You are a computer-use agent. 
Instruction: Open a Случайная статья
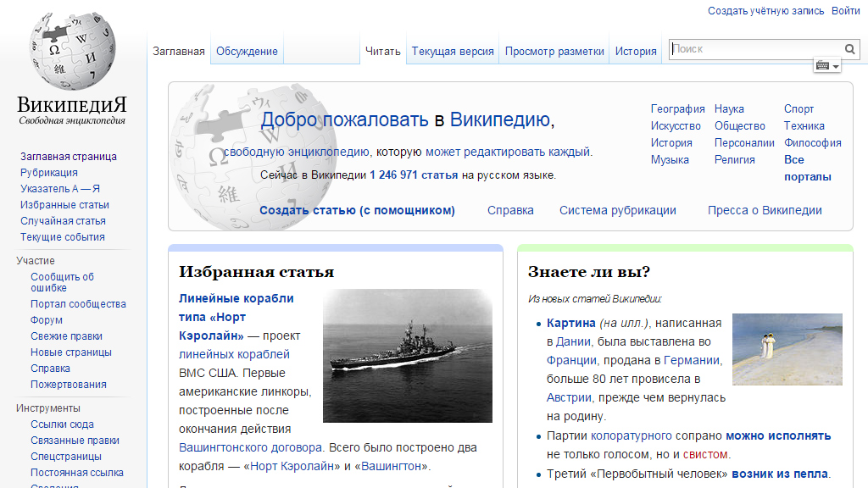point(63,221)
